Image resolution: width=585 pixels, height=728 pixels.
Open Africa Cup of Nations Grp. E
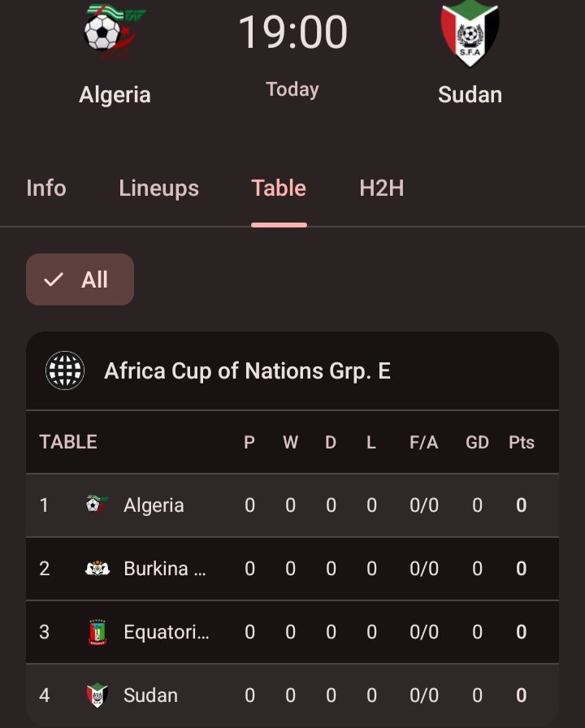pyautogui.click(x=247, y=371)
